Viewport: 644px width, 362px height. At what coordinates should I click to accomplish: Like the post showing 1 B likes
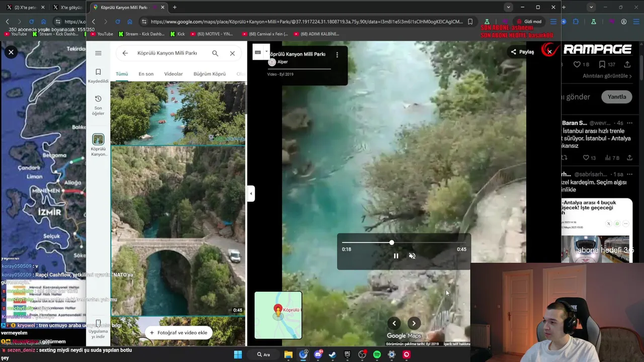[x=581, y=64]
